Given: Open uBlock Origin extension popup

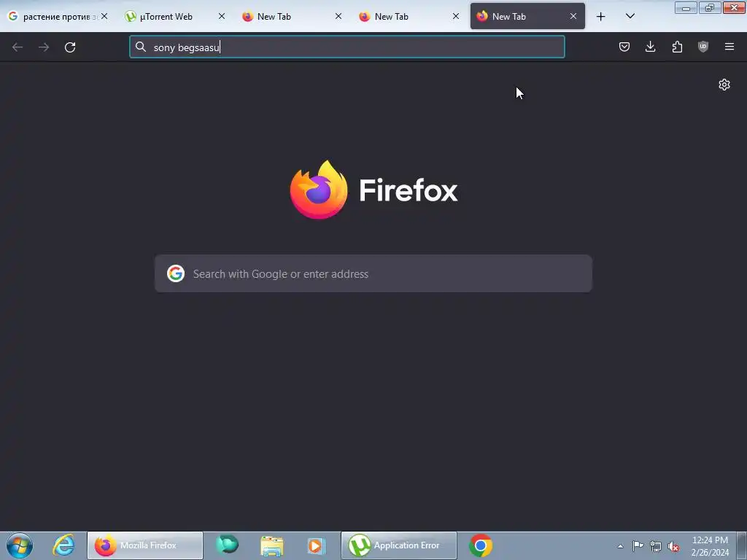Looking at the screenshot, I should tap(703, 47).
